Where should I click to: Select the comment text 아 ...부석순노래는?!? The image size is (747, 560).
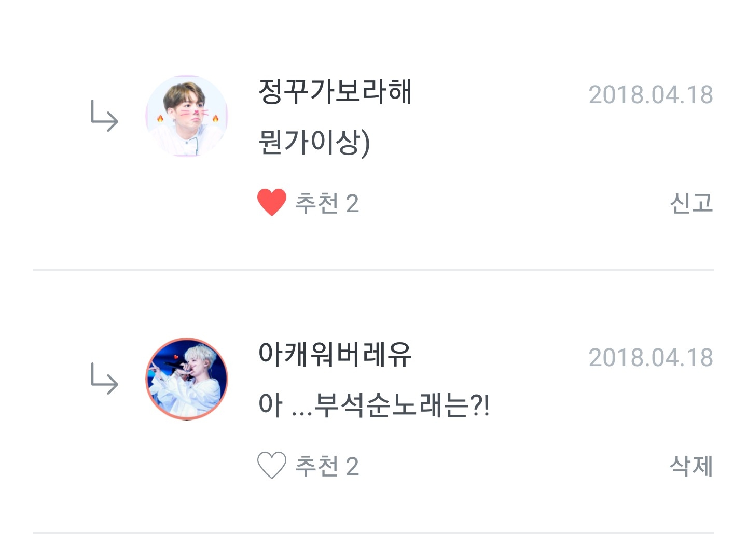(374, 405)
